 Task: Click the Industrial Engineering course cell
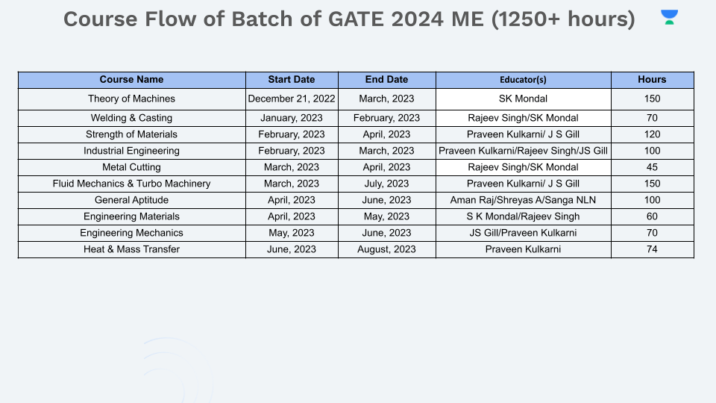[x=131, y=150]
